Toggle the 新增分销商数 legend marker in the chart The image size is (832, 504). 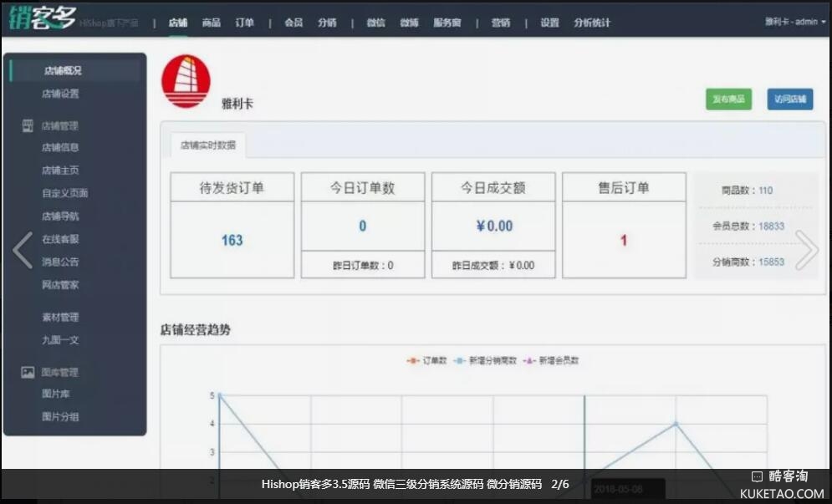459,361
